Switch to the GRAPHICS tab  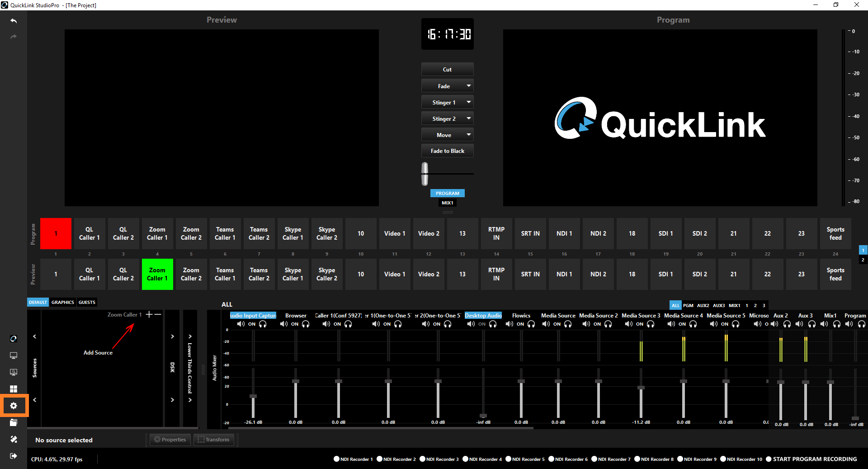coord(62,302)
